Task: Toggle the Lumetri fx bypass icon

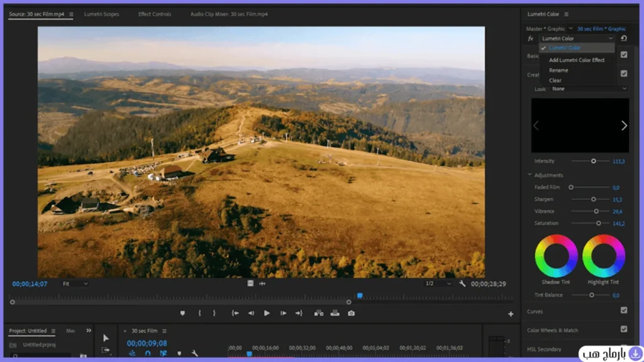Action: coord(531,38)
